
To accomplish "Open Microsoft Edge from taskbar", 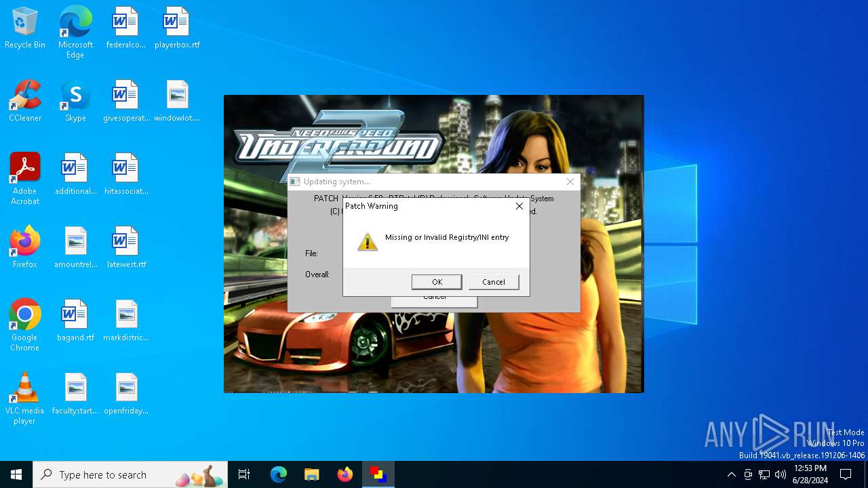I will pyautogui.click(x=279, y=474).
